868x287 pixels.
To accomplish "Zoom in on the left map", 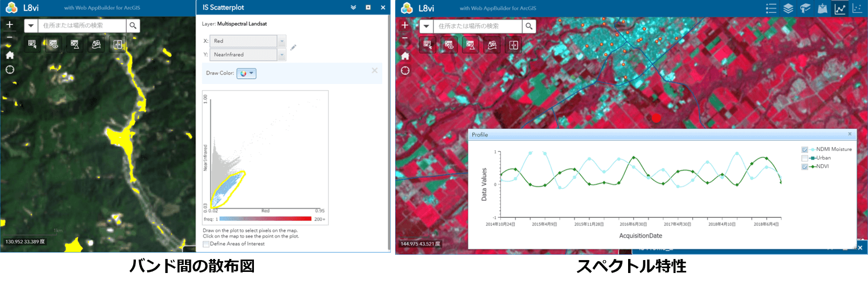I will point(10,24).
